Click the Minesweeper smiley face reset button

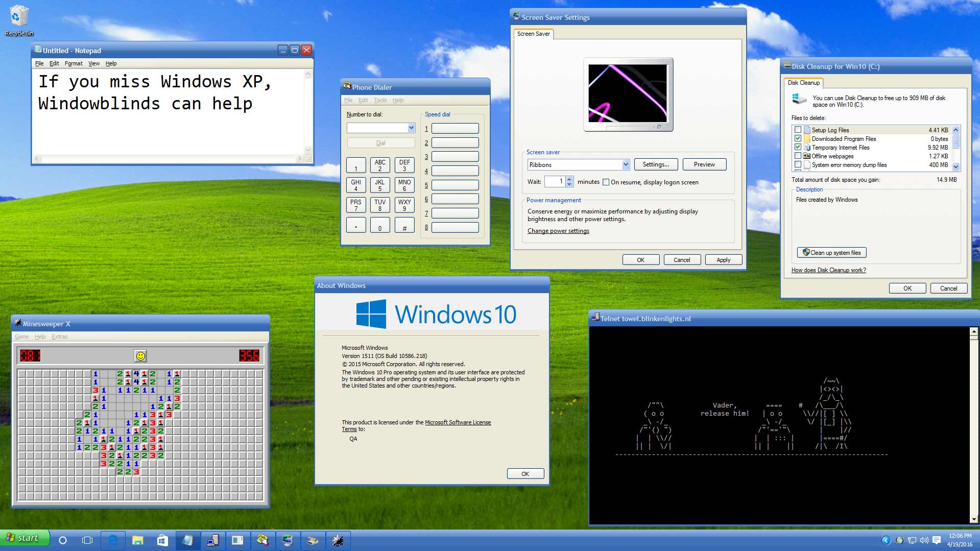(x=140, y=355)
